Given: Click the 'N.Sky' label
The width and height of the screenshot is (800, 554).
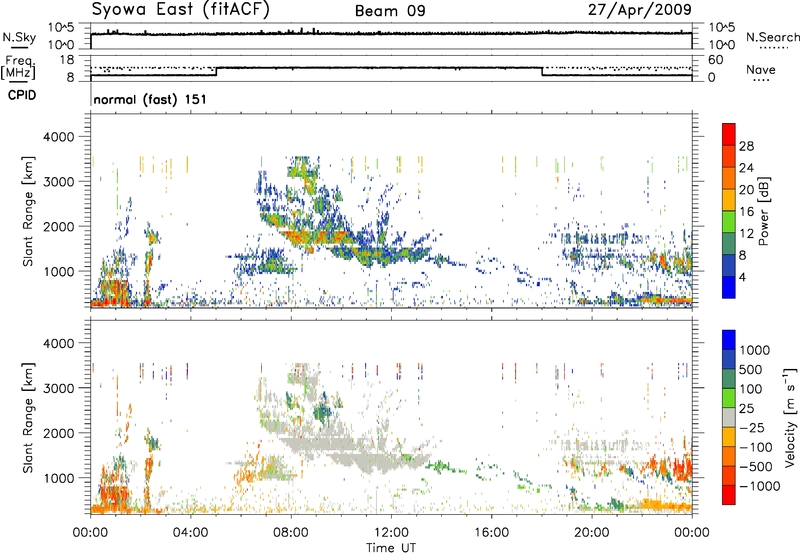Looking at the screenshot, I should click(19, 37).
